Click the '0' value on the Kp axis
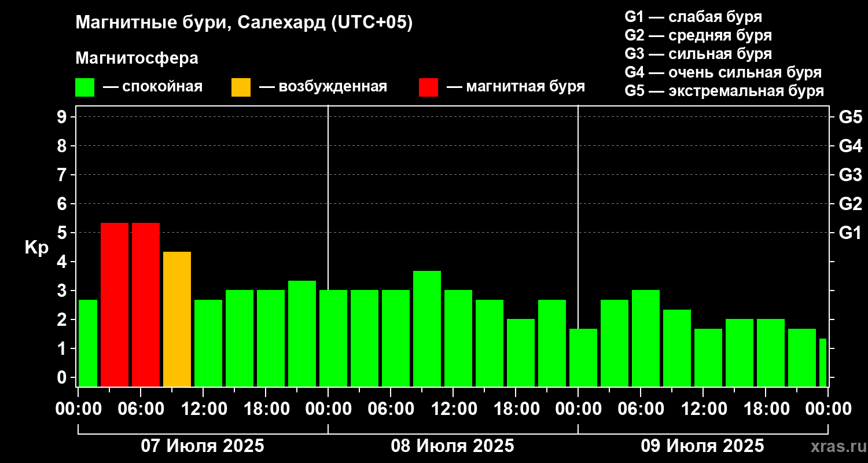Screen dimensions: 868x463 pyautogui.click(x=62, y=378)
